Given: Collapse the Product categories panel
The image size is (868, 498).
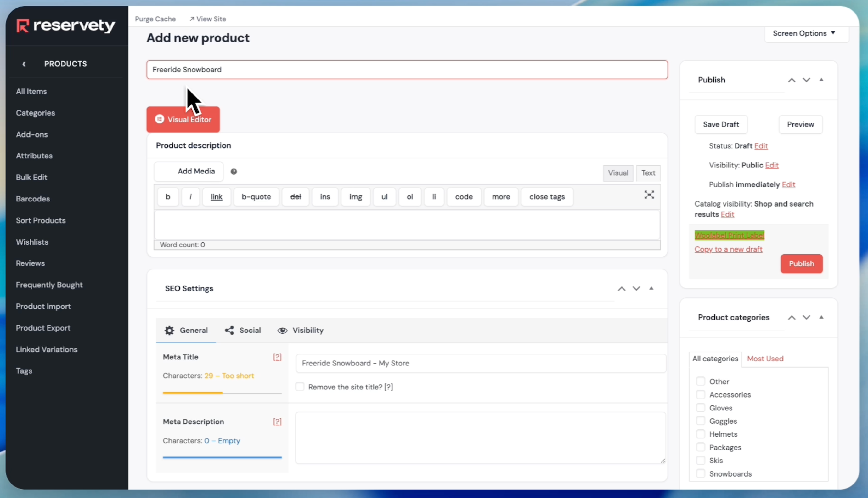Looking at the screenshot, I should (x=821, y=317).
